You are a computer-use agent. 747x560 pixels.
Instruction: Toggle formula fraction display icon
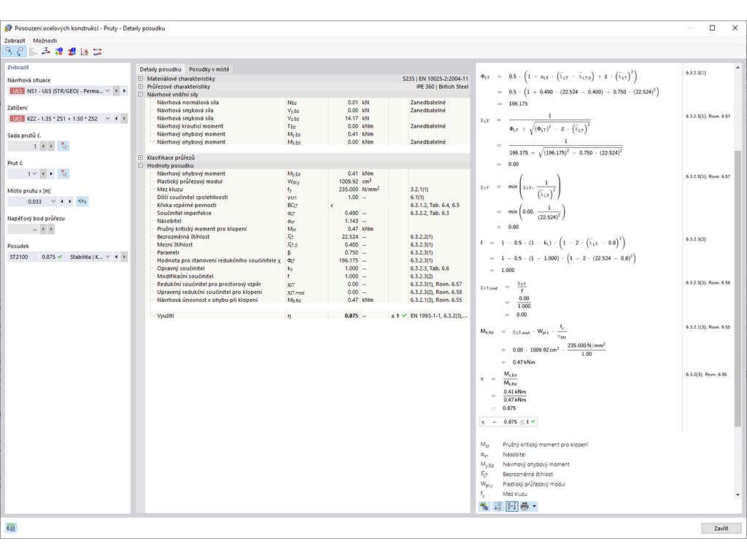coord(511,507)
